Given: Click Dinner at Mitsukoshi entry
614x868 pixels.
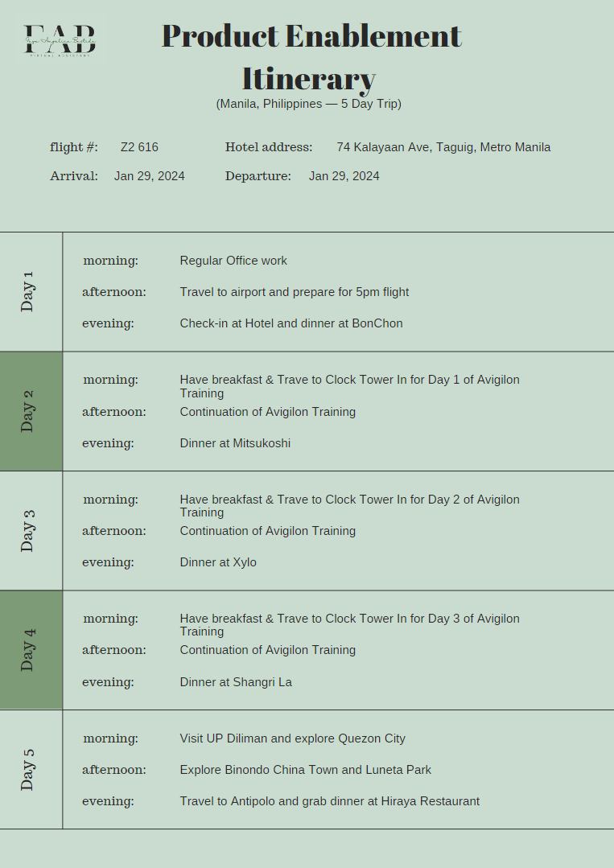Looking at the screenshot, I should tap(235, 443).
